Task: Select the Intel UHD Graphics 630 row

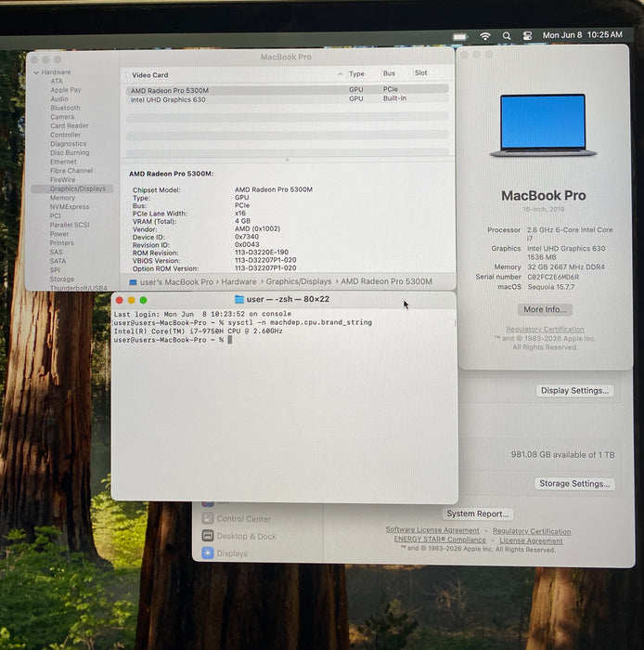Action: coord(287,99)
